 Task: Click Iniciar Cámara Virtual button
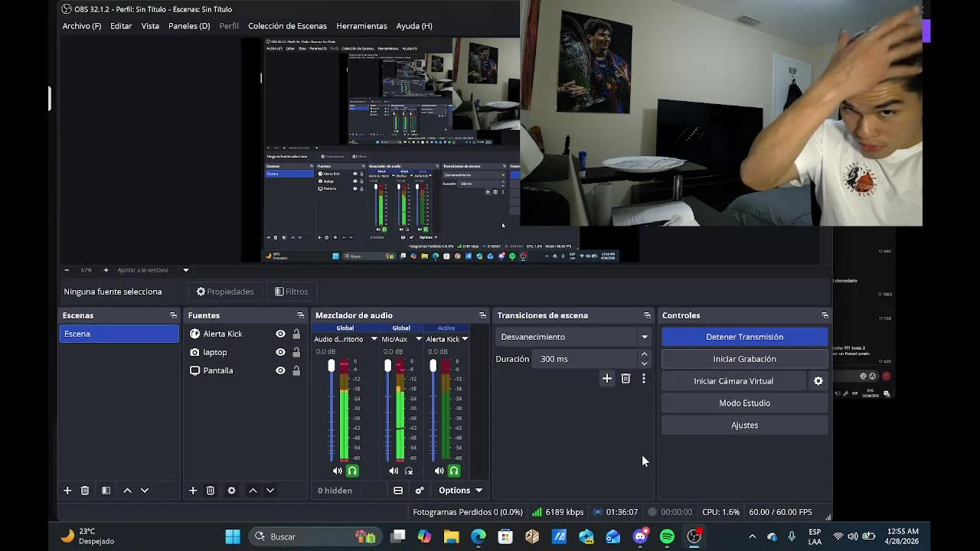pyautogui.click(x=733, y=381)
